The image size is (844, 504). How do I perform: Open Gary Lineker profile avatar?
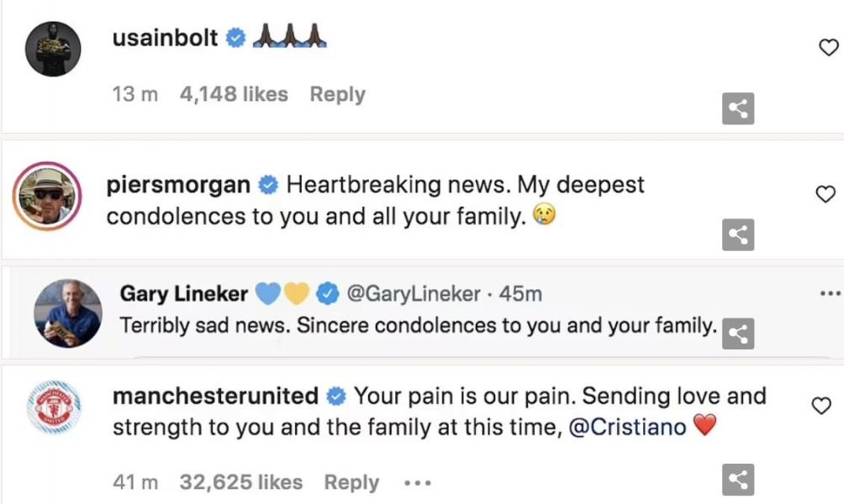pyautogui.click(x=68, y=313)
